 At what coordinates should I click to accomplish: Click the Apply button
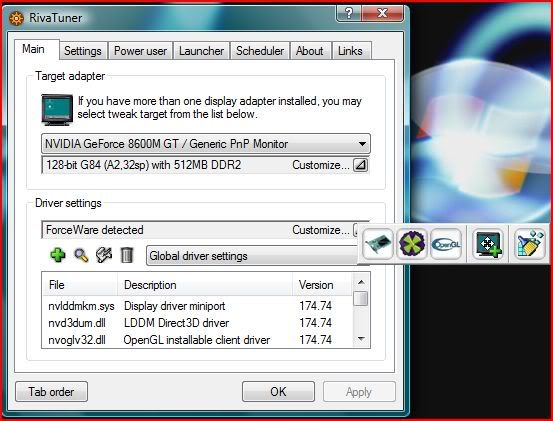pyautogui.click(x=359, y=392)
